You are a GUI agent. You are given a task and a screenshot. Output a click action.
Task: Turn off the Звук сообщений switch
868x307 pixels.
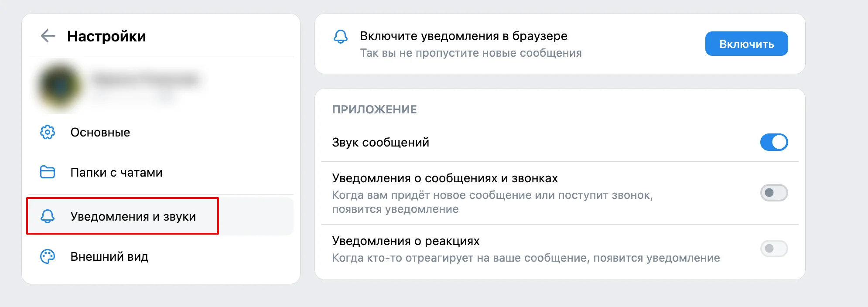pos(774,142)
